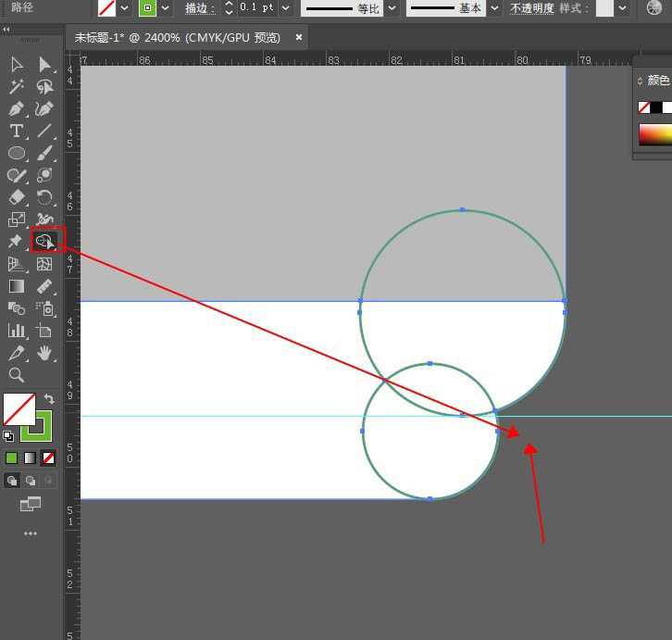Select the Zoom magnifier tool

16,375
